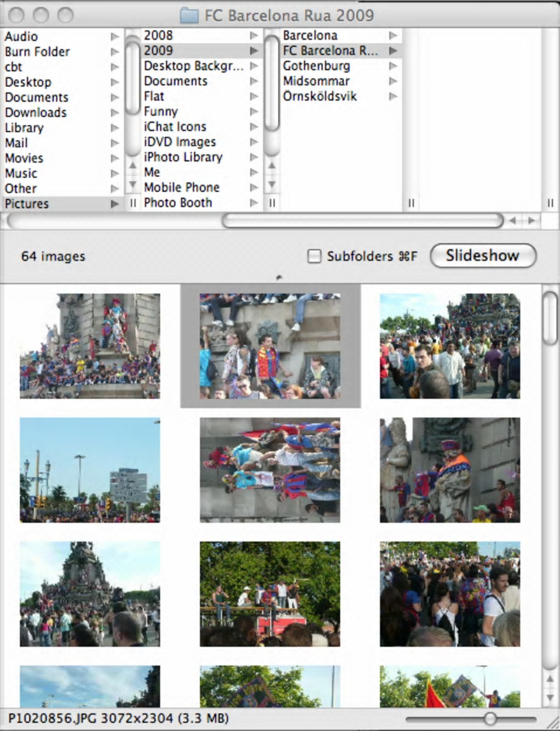
Task: Select the Me folder
Action: 152,172
